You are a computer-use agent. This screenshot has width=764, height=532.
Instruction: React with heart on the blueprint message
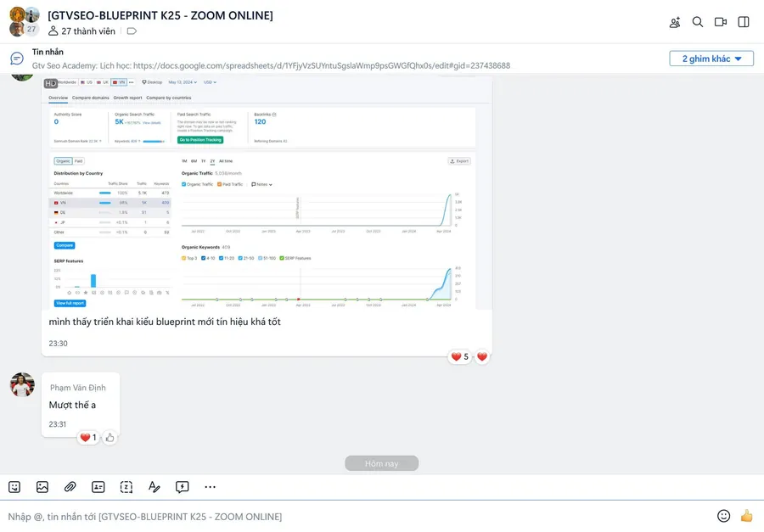[482, 356]
